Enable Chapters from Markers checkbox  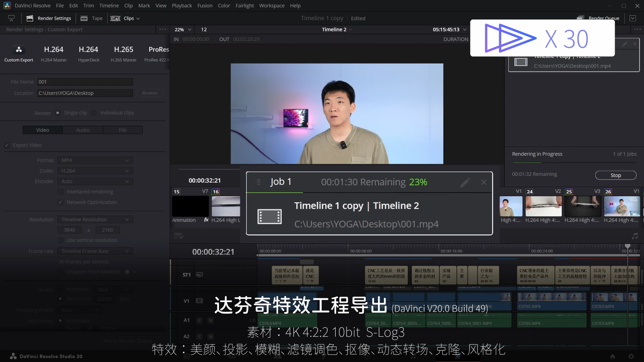[60, 272]
